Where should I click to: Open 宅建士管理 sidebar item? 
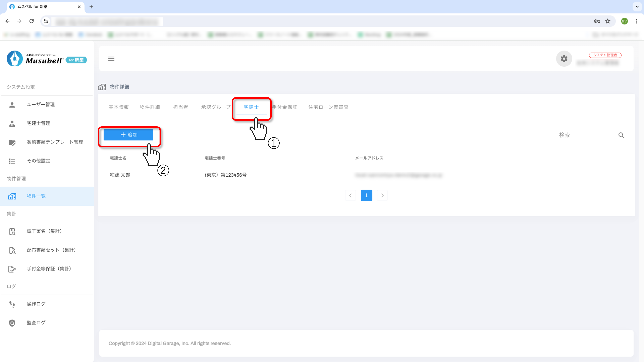38,123
